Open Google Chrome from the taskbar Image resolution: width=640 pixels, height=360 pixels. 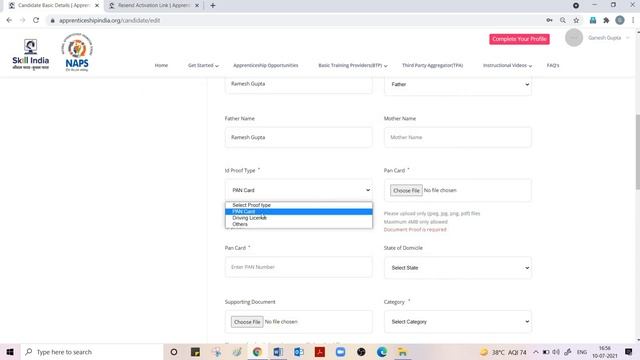[x=257, y=352]
